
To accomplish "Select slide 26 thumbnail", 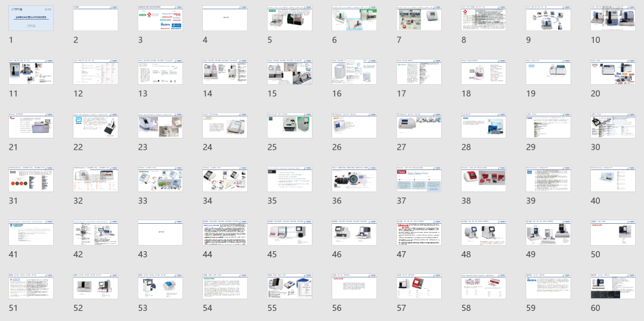I will (354, 126).
